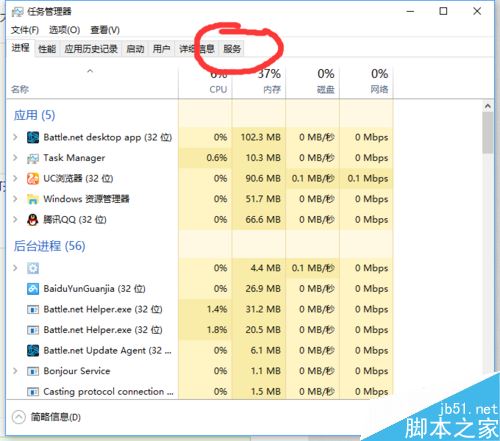Click the 31.2 MB memory cell
The height and width of the screenshot is (441, 500).
click(x=259, y=309)
